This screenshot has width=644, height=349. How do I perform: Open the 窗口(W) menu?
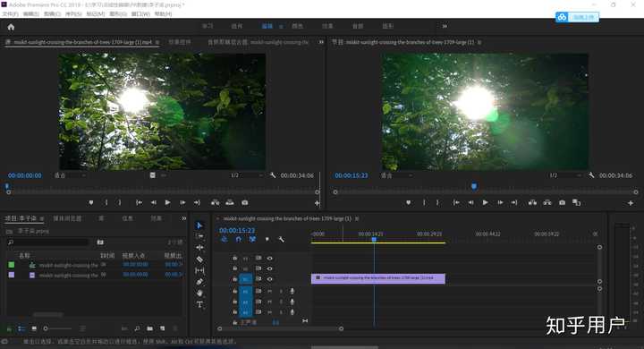click(140, 14)
